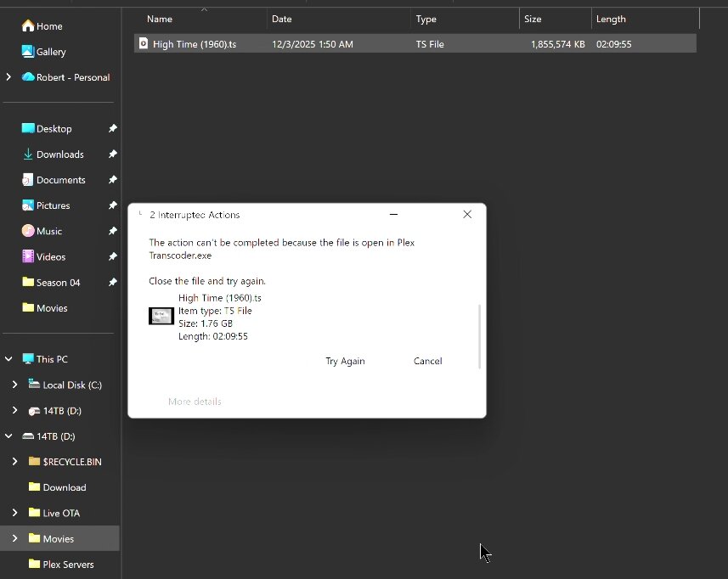Open the Pictures quick access icon
Viewport: 728px width, 579px height.
[28, 205]
